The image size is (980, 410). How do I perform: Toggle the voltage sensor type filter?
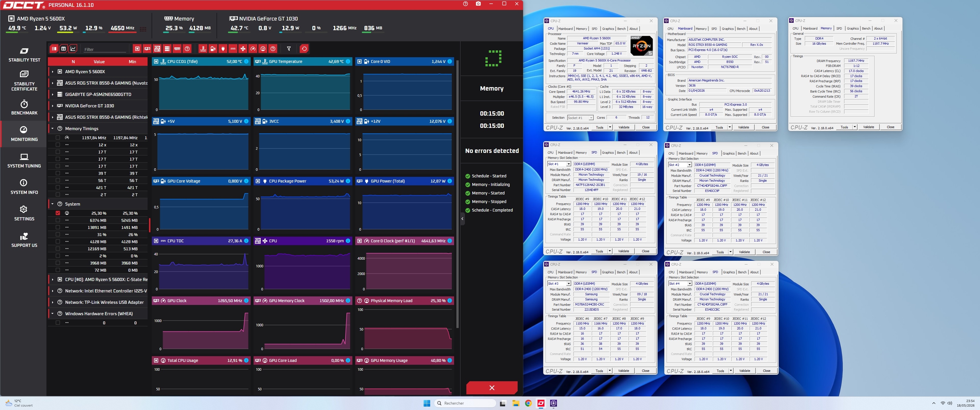(x=213, y=49)
